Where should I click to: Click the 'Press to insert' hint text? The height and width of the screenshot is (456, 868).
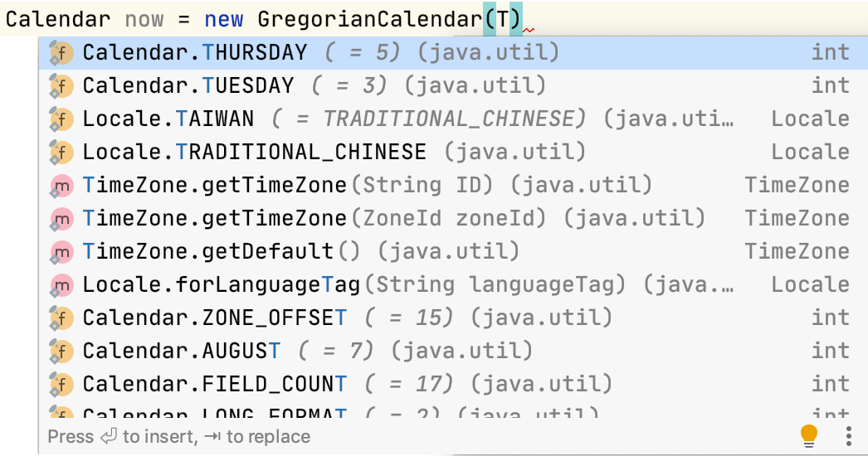(178, 437)
